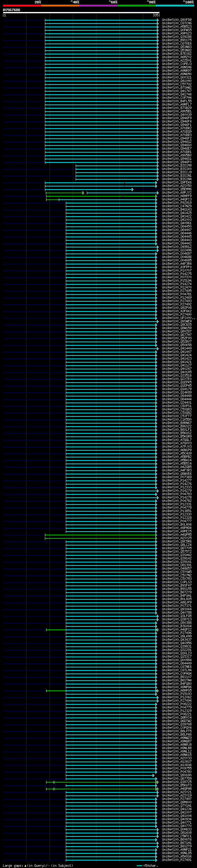Select hit label UniRef100_Q9XG90
The width and height of the screenshot is (197, 868).
(x=177, y=775)
